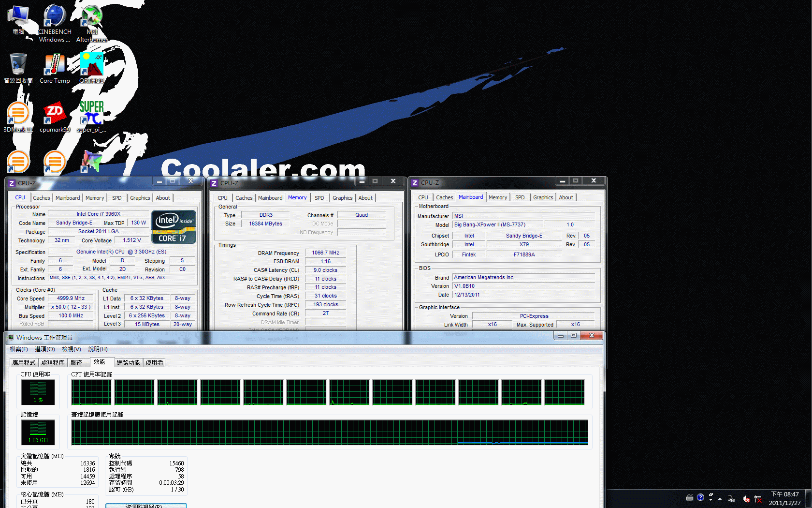
Task: Click the Core Voltage value 1.512 V
Action: (132, 240)
